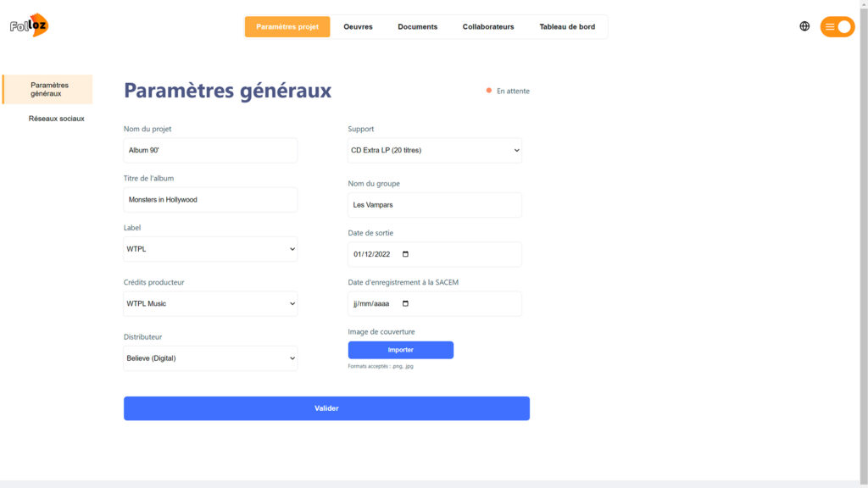Viewport: 868px width, 488px height.
Task: Click the Importer cover image button
Action: pos(401,350)
